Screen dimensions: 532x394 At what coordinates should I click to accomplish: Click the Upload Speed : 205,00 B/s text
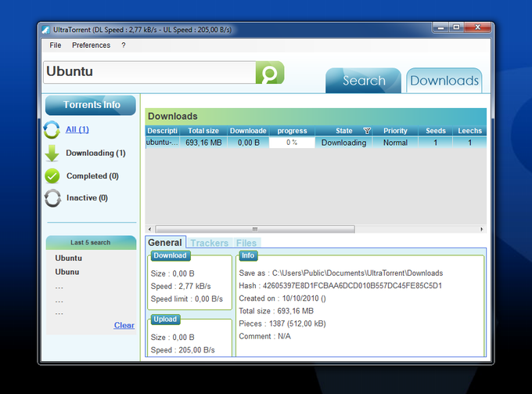(x=182, y=350)
